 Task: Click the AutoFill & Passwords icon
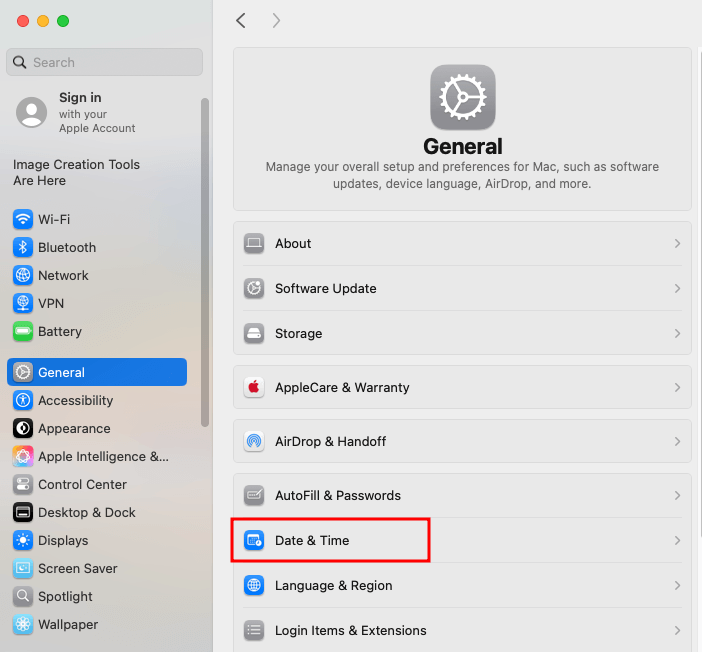coord(254,495)
